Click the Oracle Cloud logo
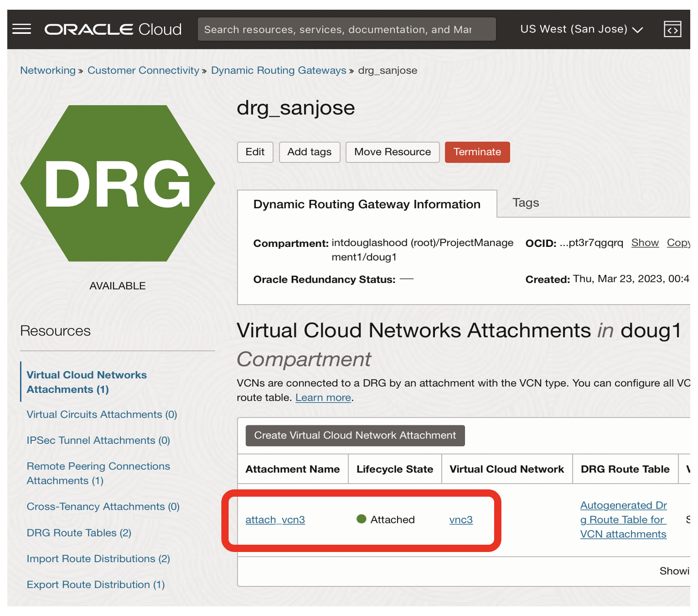This screenshot has height=616, width=698. click(113, 29)
